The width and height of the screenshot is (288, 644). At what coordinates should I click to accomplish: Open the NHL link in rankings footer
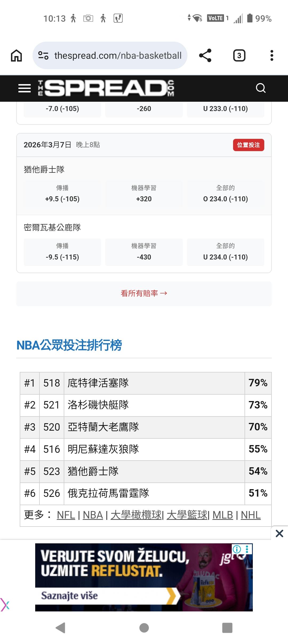(250, 515)
